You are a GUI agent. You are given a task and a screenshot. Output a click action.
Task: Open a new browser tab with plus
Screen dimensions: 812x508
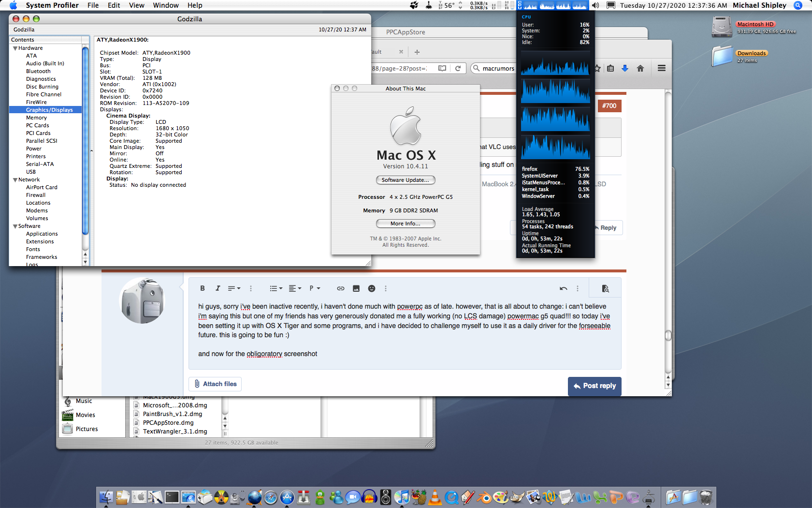(x=417, y=52)
